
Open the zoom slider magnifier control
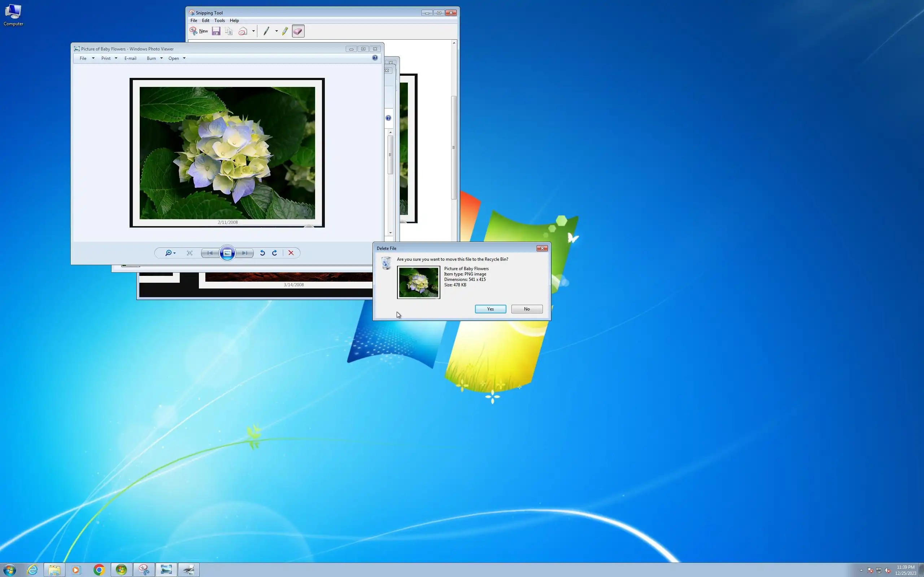[x=170, y=253]
